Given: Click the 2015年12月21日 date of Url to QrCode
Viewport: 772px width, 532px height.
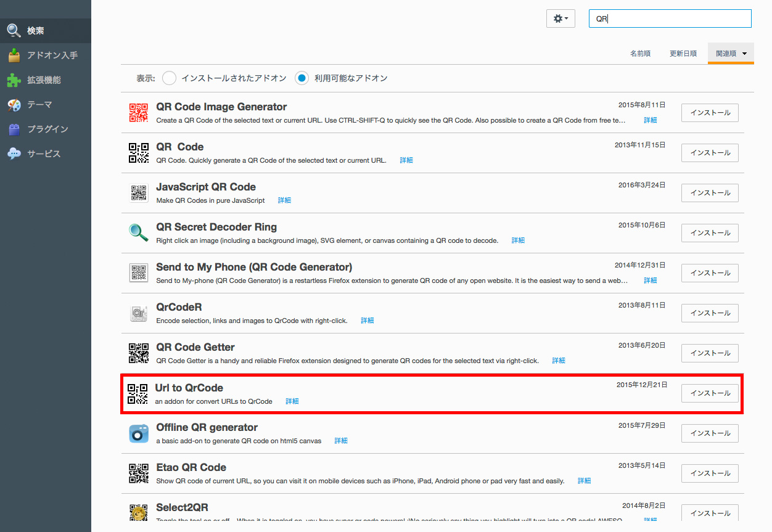Looking at the screenshot, I should tap(642, 385).
